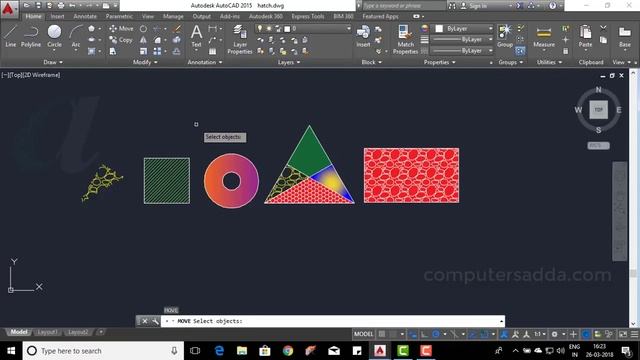Click Match Properties tool
Screen dimensions: 640x360
(405, 39)
